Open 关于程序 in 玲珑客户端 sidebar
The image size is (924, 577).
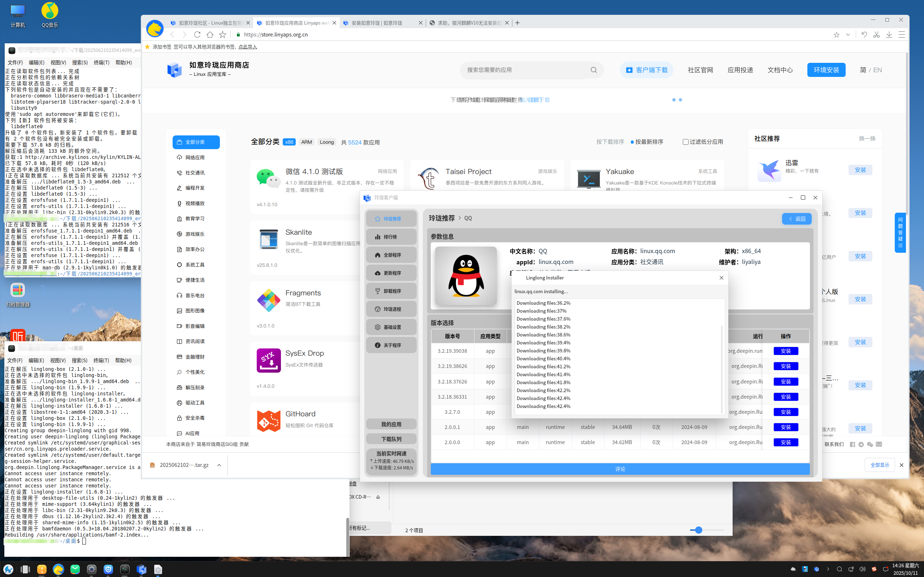(x=391, y=345)
